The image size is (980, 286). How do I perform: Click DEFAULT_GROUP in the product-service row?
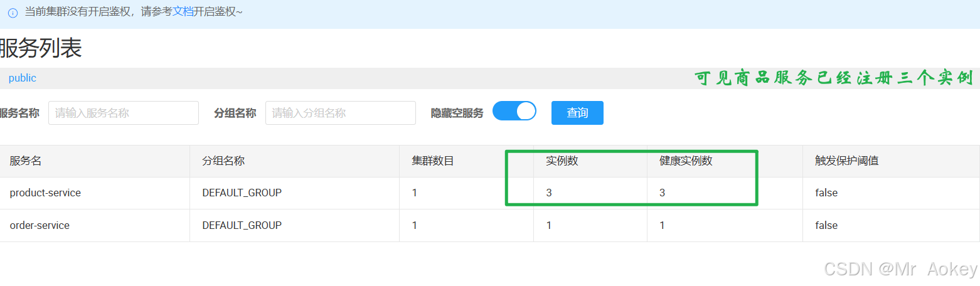click(x=242, y=193)
